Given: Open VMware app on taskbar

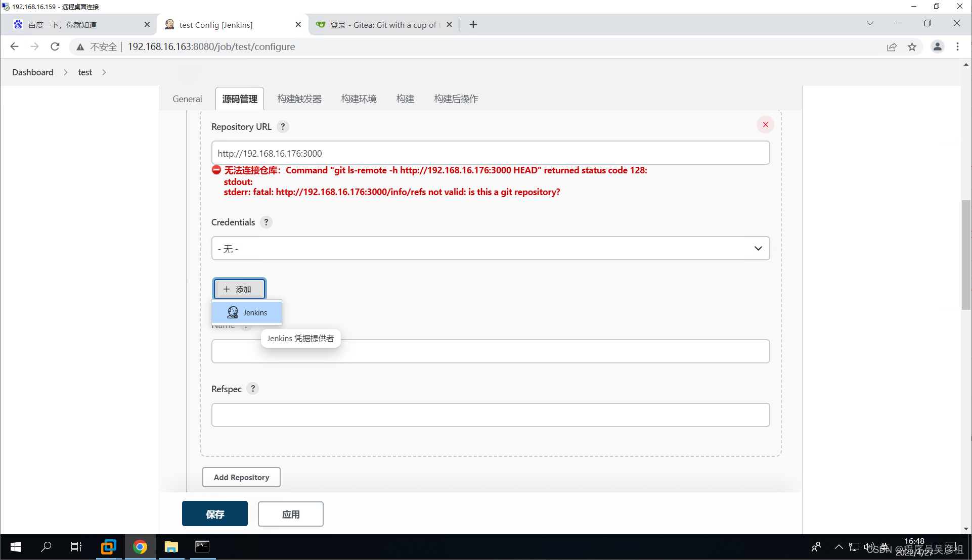Looking at the screenshot, I should coord(108,547).
